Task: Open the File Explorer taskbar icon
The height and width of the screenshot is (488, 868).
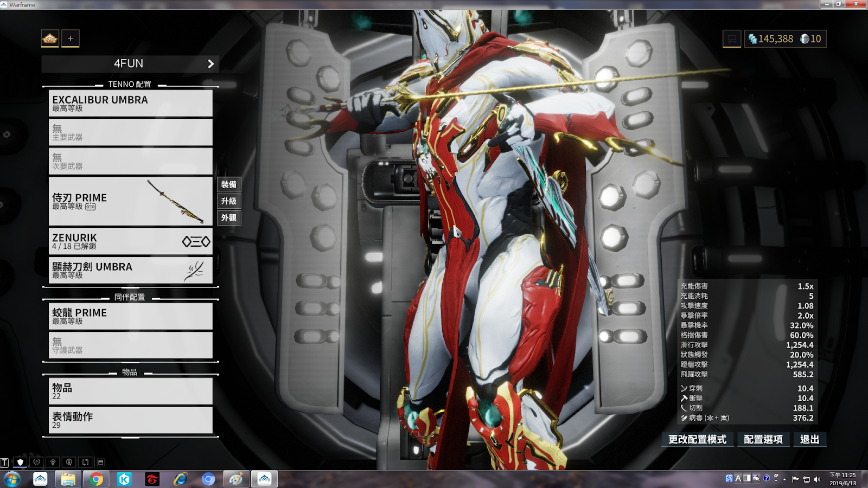Action: point(68,479)
